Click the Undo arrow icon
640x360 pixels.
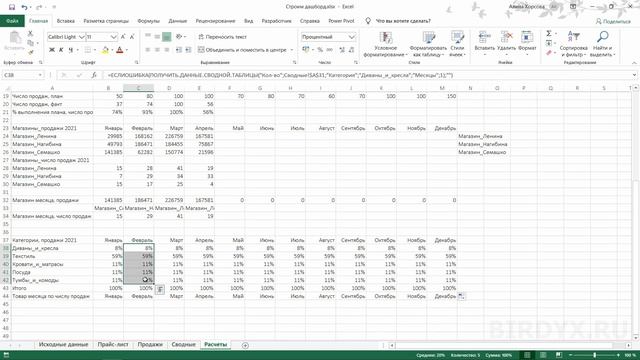pos(24,7)
